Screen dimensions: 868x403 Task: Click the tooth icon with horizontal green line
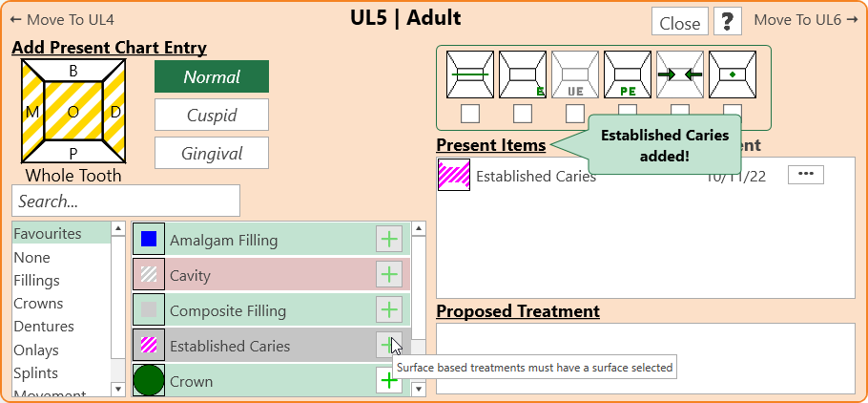click(470, 74)
